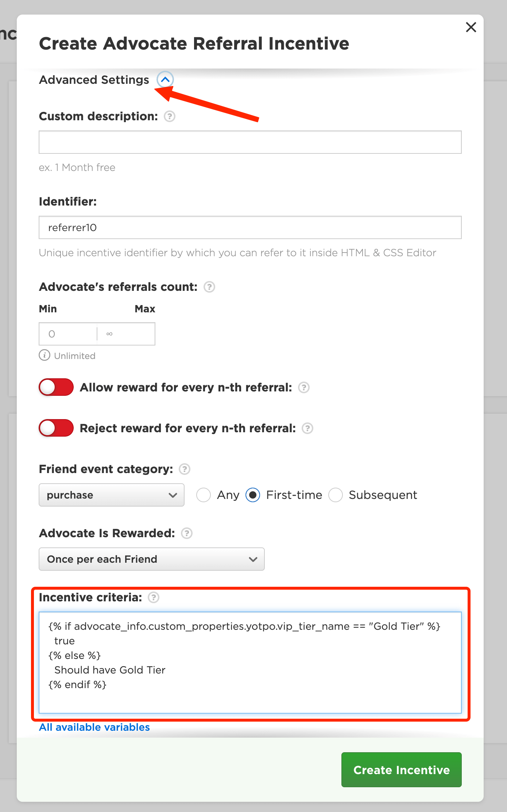This screenshot has width=507, height=812.
Task: Open the All available variables link
Action: (94, 727)
